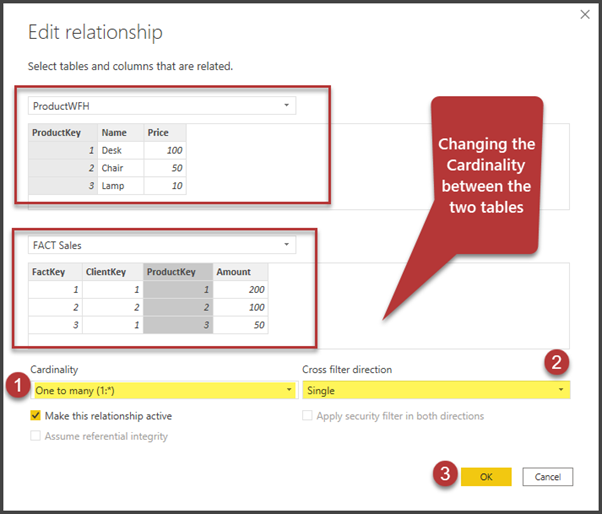The height and width of the screenshot is (514, 602).
Task: Confirm with the OK button
Action: coord(486,477)
